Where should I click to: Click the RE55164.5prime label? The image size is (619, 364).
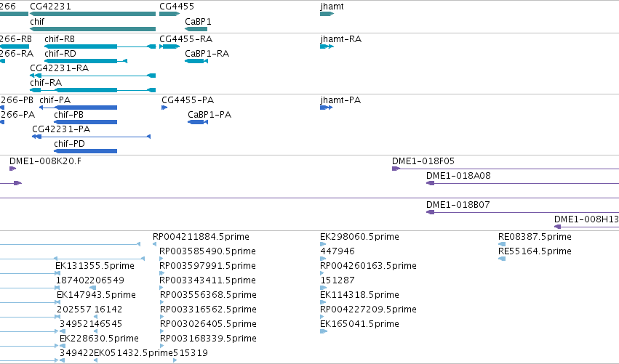pyautogui.click(x=535, y=251)
